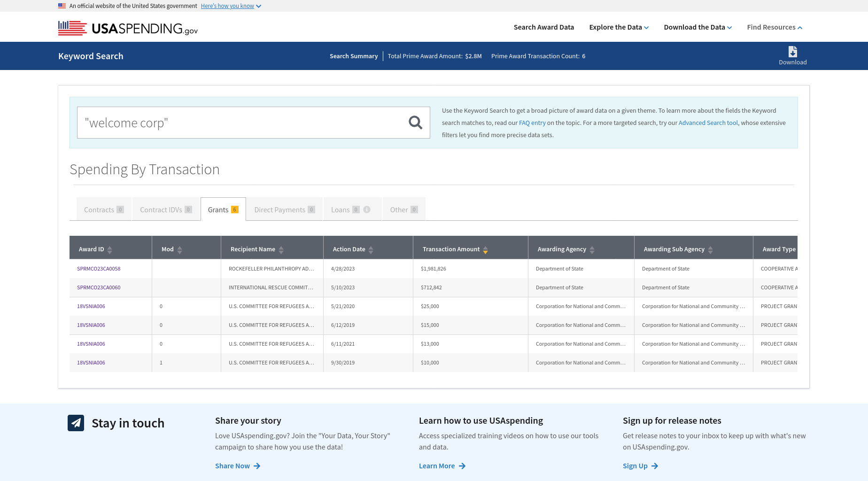Viewport: 868px width, 481px height.
Task: Click the Share Now link
Action: point(238,466)
